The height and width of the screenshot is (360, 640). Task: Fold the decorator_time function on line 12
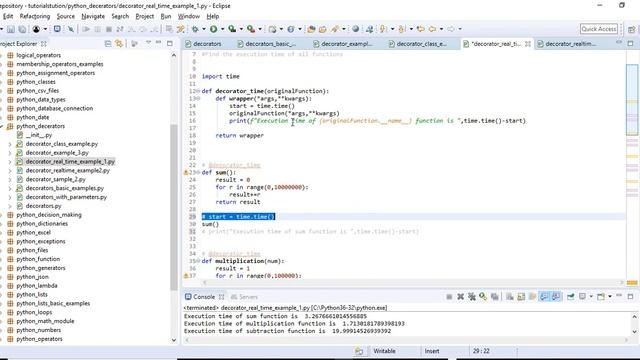[198, 91]
